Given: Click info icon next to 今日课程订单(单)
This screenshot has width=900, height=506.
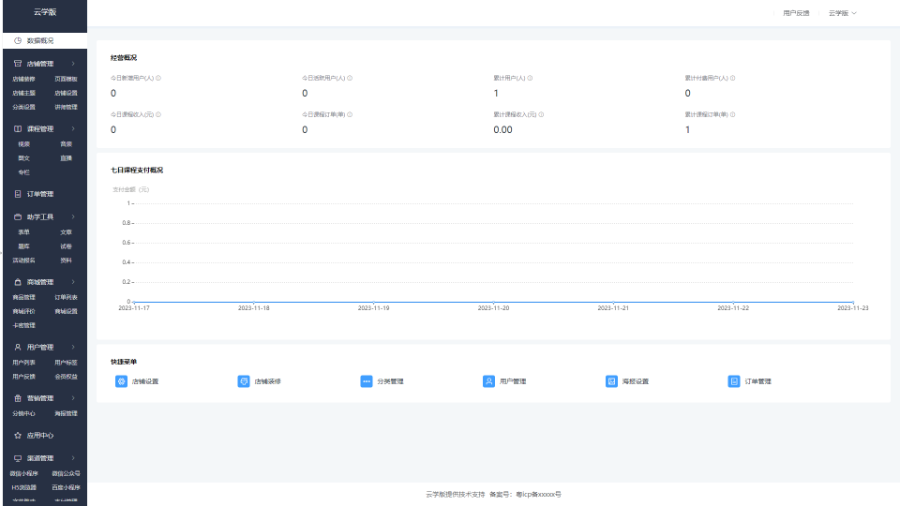Looking at the screenshot, I should [350, 115].
